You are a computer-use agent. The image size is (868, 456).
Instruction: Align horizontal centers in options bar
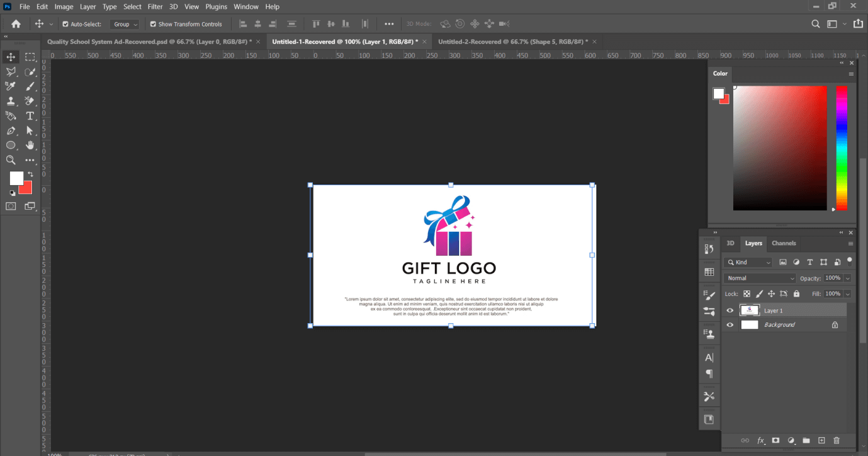click(x=258, y=24)
